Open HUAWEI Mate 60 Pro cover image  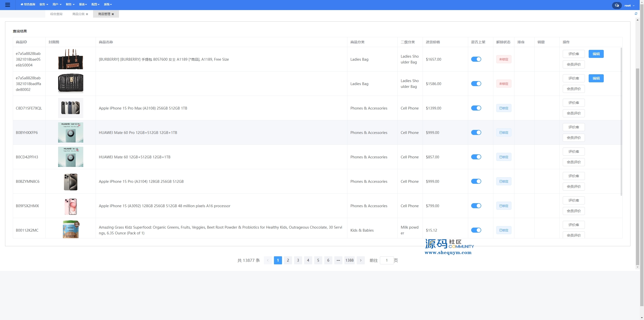coord(71,132)
